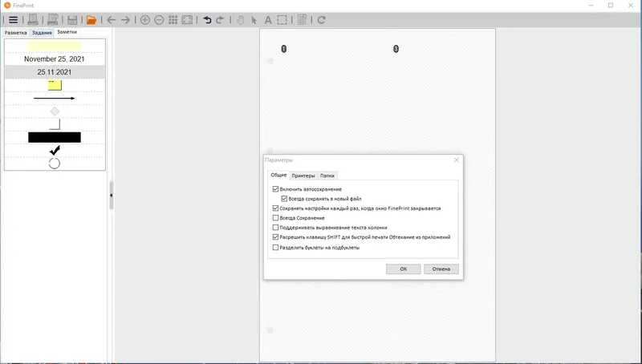Screen dimensions: 642x364
Task: Pick the corner bracket note item
Action: coord(55,124)
